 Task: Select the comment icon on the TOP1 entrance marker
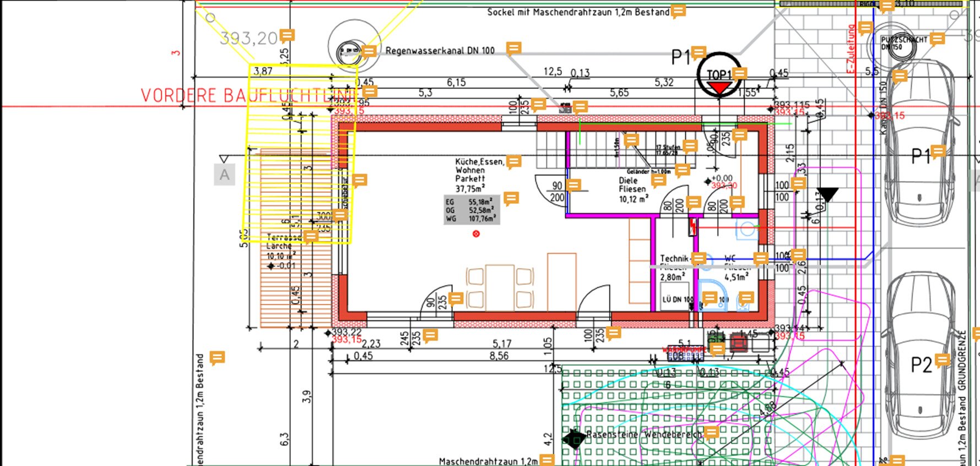(739, 73)
